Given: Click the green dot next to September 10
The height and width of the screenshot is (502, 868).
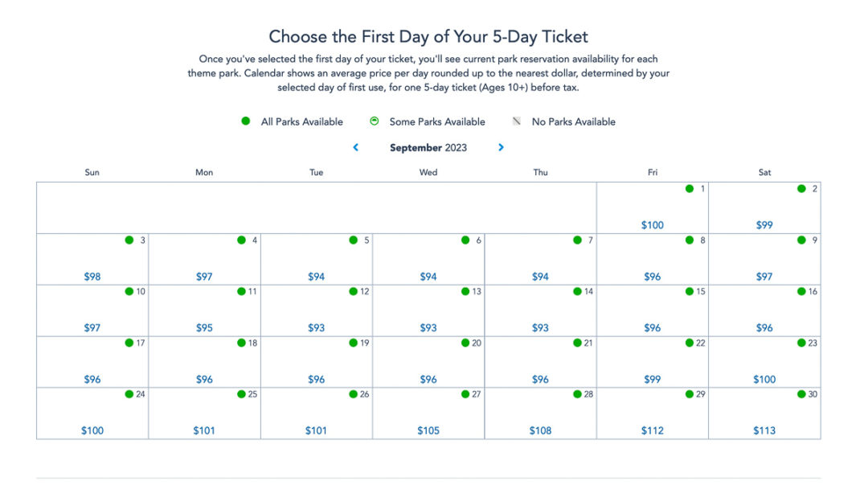Looking at the screenshot, I should (129, 291).
